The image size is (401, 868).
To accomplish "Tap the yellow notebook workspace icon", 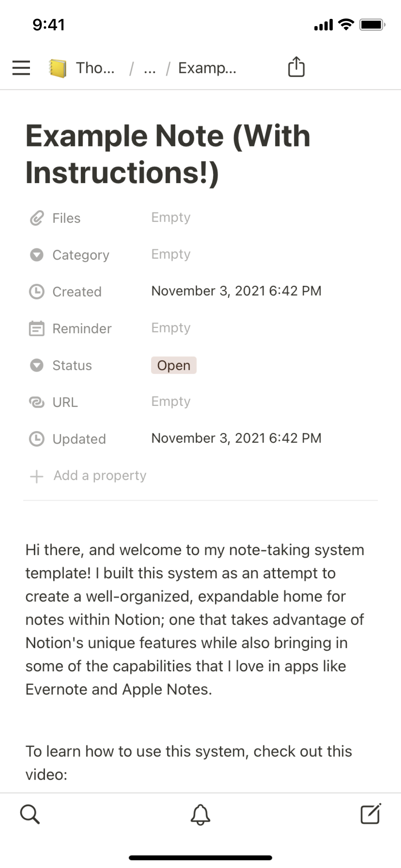I will tap(57, 68).
